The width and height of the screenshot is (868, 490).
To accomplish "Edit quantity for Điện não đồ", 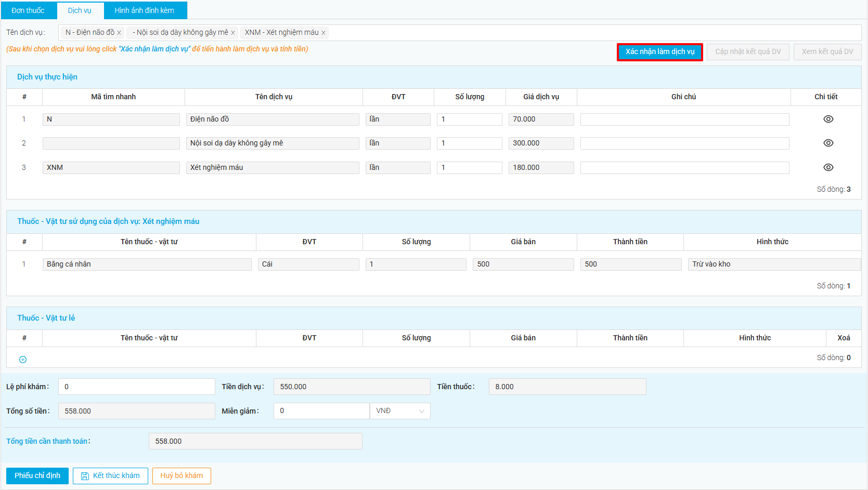I will pyautogui.click(x=470, y=120).
